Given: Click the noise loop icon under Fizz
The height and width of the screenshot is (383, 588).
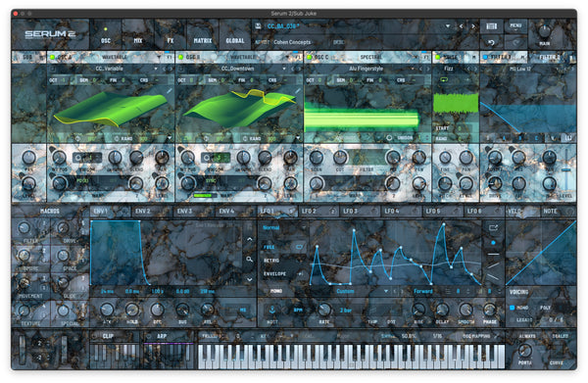Looking at the screenshot, I should pos(444,79).
